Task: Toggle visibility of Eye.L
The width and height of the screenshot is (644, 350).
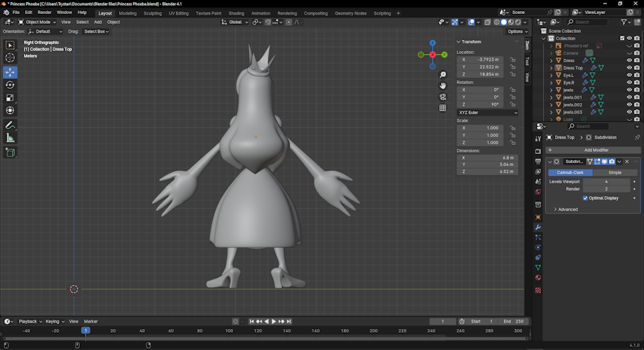Action: [x=629, y=75]
